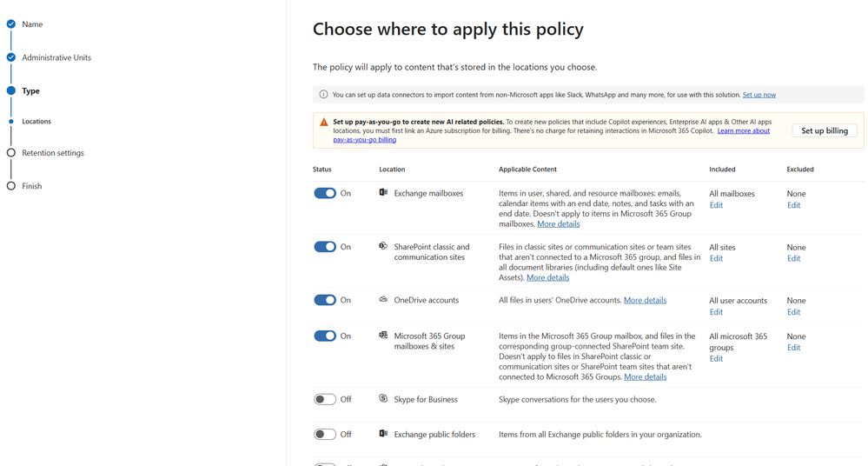Open the Retention settings step
Viewport: 868px width, 466px height.
point(53,153)
